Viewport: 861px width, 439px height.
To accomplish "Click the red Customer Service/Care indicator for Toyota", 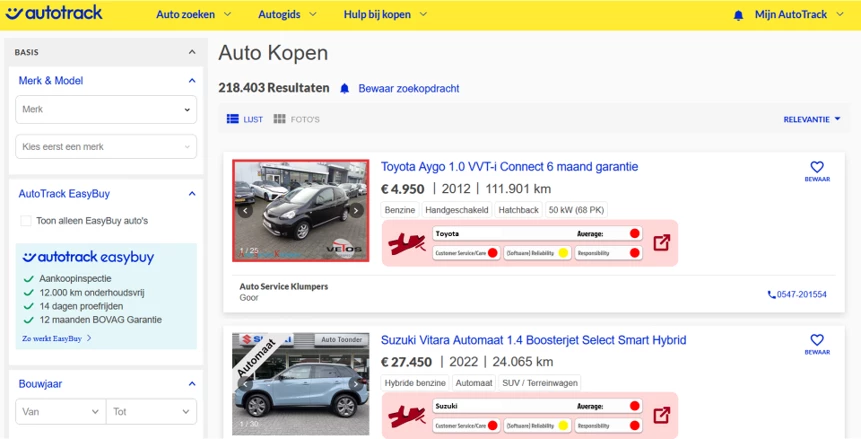I will (x=493, y=253).
